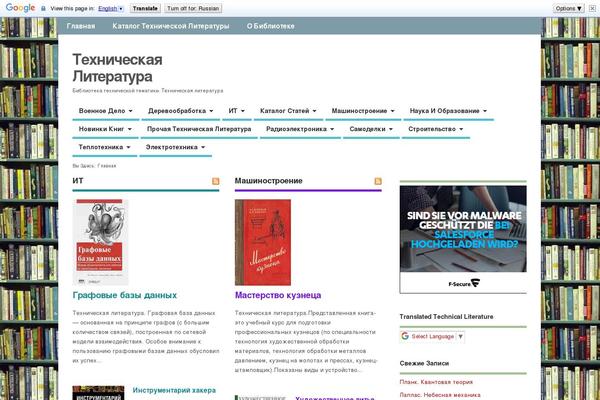Open the Options dropdown in translate bar

[569, 8]
